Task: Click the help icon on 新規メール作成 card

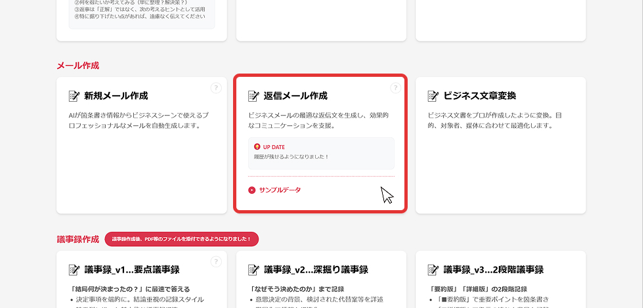Action: tap(216, 88)
